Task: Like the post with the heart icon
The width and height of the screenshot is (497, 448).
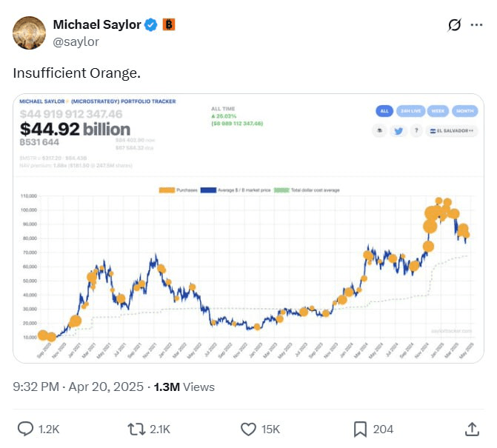Action: click(249, 428)
